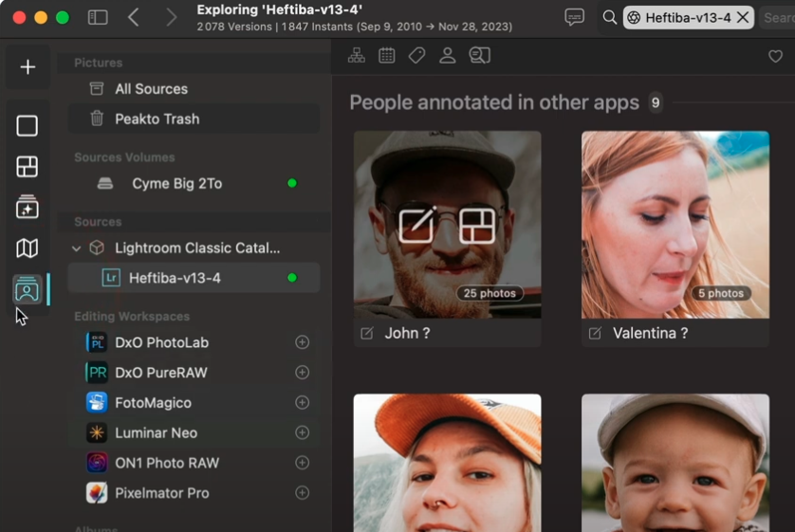The height and width of the screenshot is (532, 795).
Task: Open the feedback chat bubble icon
Action: (x=574, y=17)
